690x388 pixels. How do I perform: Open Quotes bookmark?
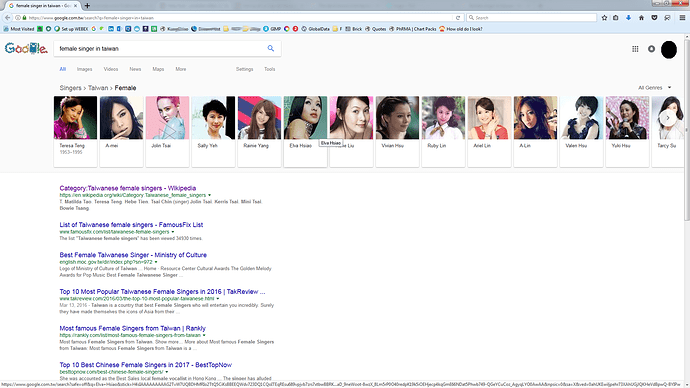[x=375, y=29]
